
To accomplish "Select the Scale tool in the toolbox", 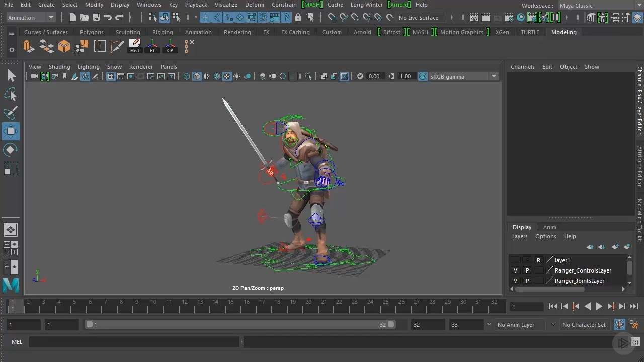I will pyautogui.click(x=11, y=168).
